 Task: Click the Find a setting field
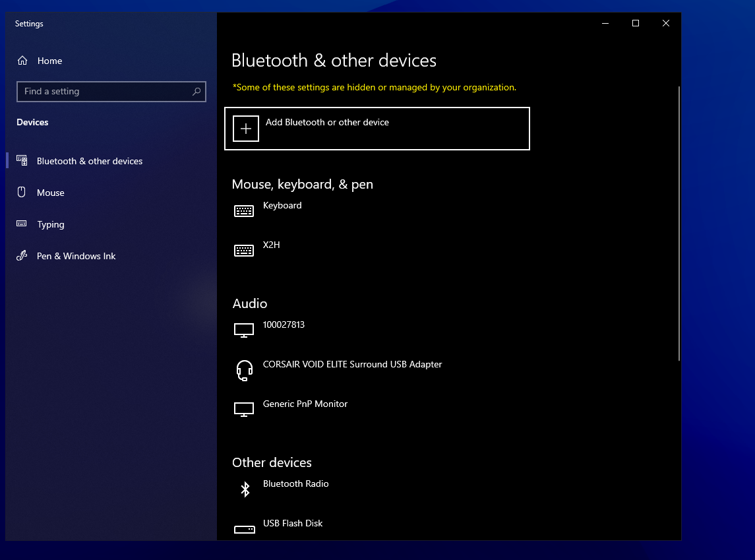106,92
